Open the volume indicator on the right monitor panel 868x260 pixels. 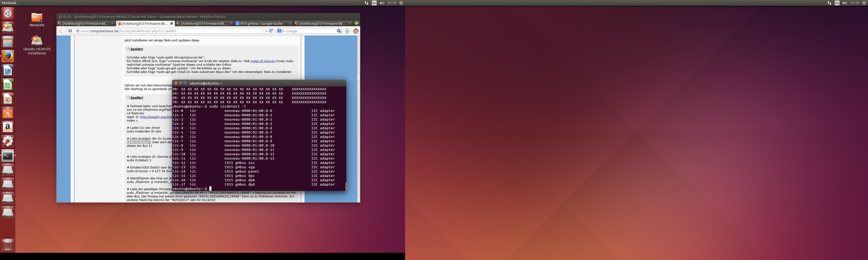tap(845, 3)
